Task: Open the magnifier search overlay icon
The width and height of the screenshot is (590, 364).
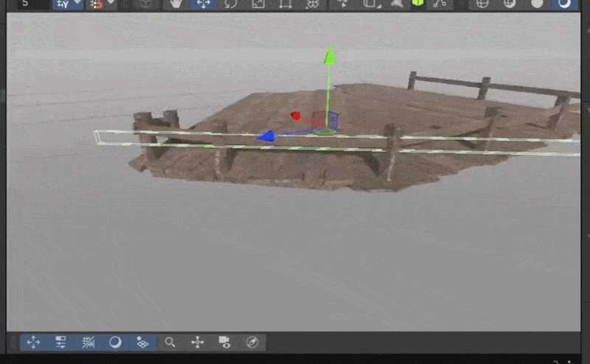Action: click(x=170, y=342)
